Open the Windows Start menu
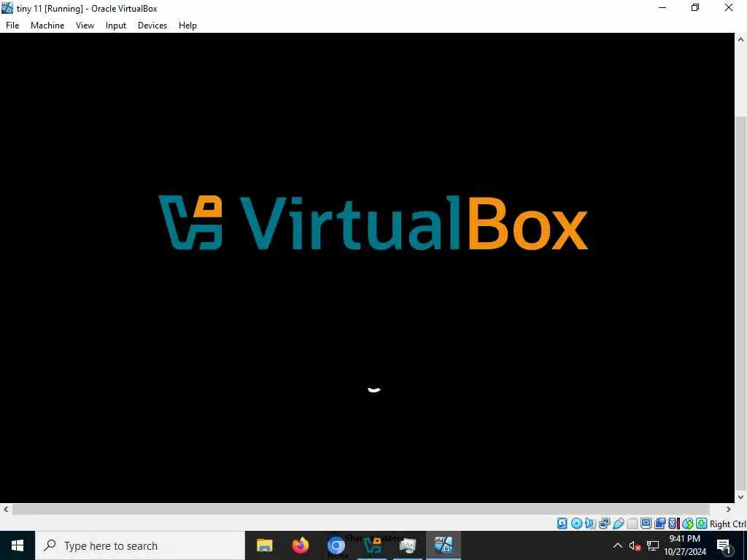The width and height of the screenshot is (747, 560). click(x=18, y=545)
